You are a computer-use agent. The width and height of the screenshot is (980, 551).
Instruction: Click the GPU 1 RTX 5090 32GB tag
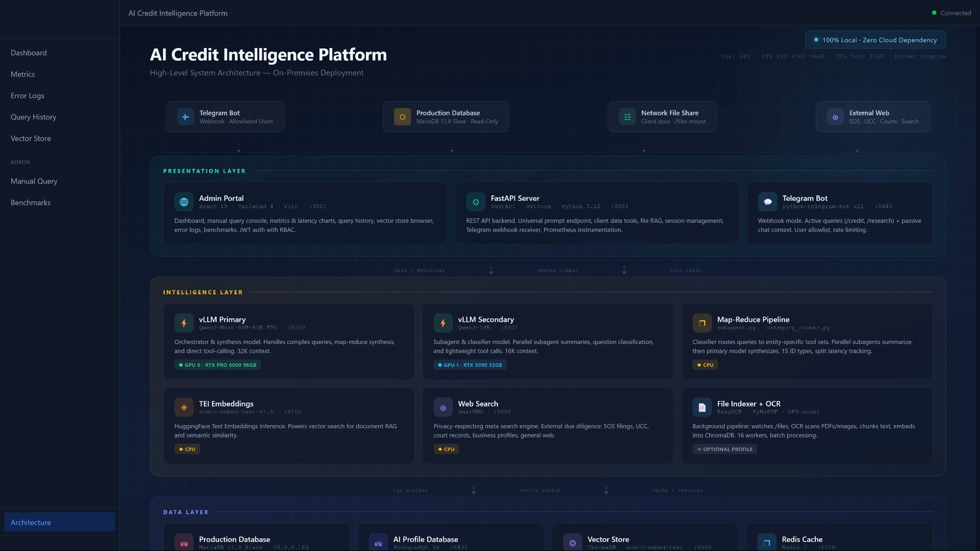click(x=470, y=365)
